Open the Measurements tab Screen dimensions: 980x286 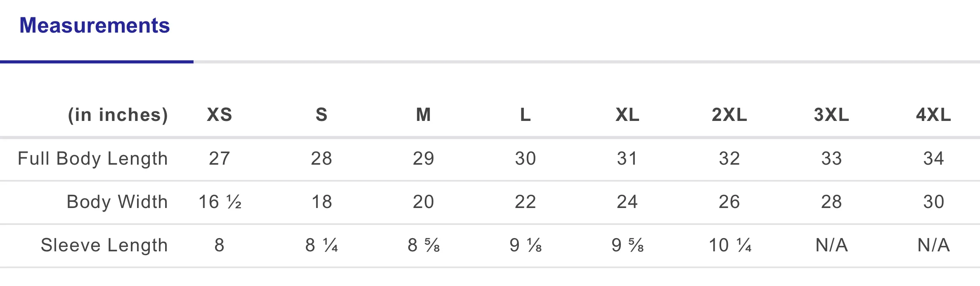95,26
